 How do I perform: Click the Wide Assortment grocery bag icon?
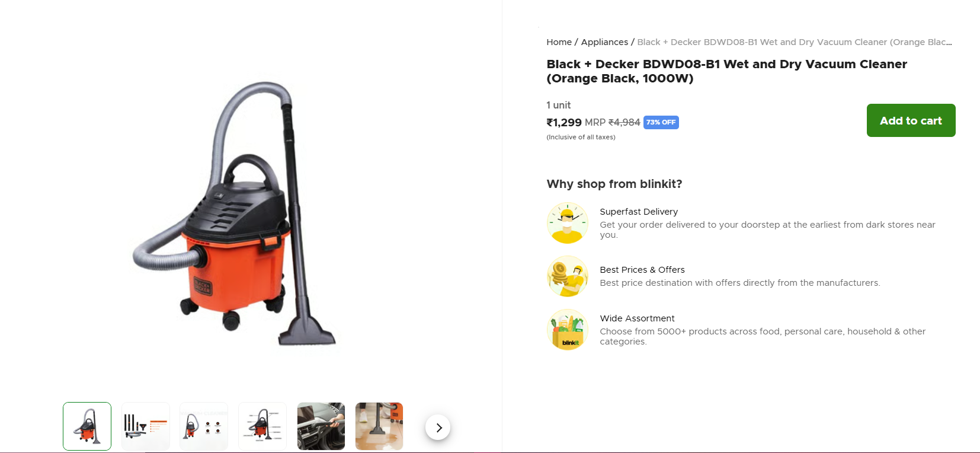pyautogui.click(x=568, y=330)
